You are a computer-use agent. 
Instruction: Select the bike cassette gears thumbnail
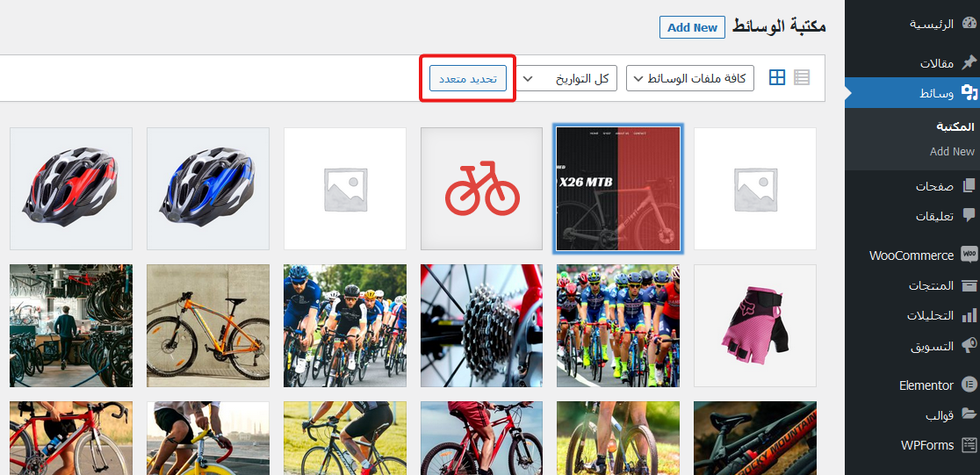(482, 326)
